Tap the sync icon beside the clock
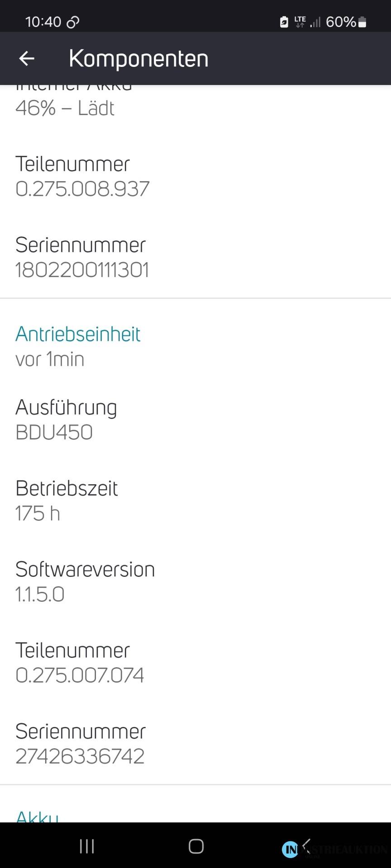Viewport: 391px width, 868px height. coord(73,22)
